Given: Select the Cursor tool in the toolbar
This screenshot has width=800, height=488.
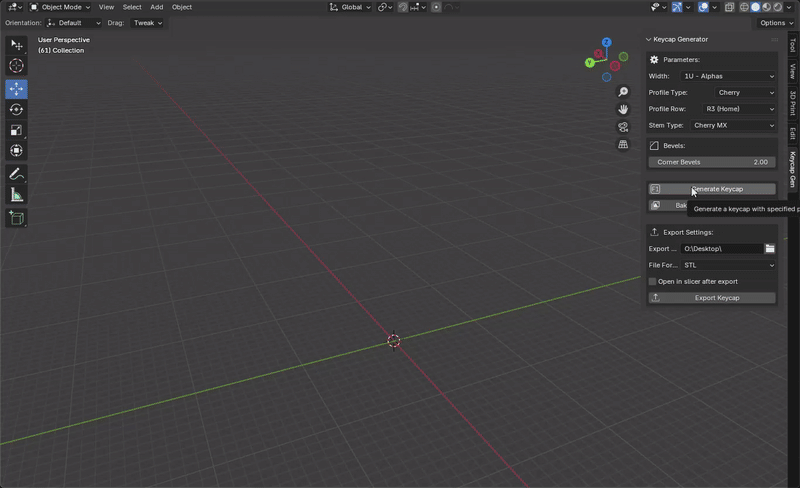Looking at the screenshot, I should (17, 66).
